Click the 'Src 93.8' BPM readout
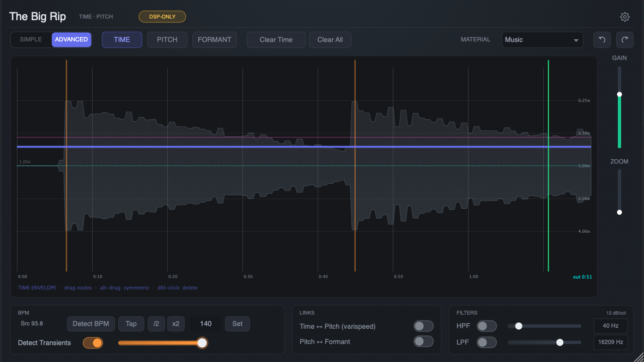Image resolution: width=644 pixels, height=362 pixels. 32,324
